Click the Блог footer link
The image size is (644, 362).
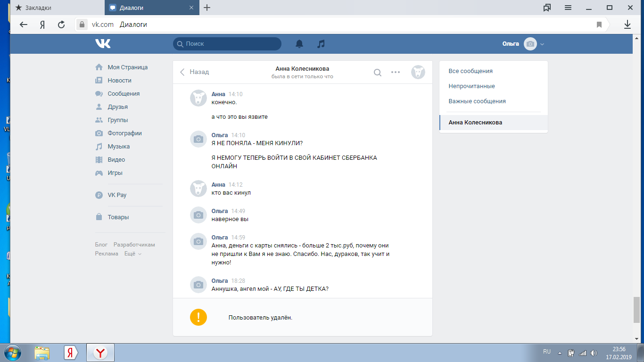[x=101, y=245]
